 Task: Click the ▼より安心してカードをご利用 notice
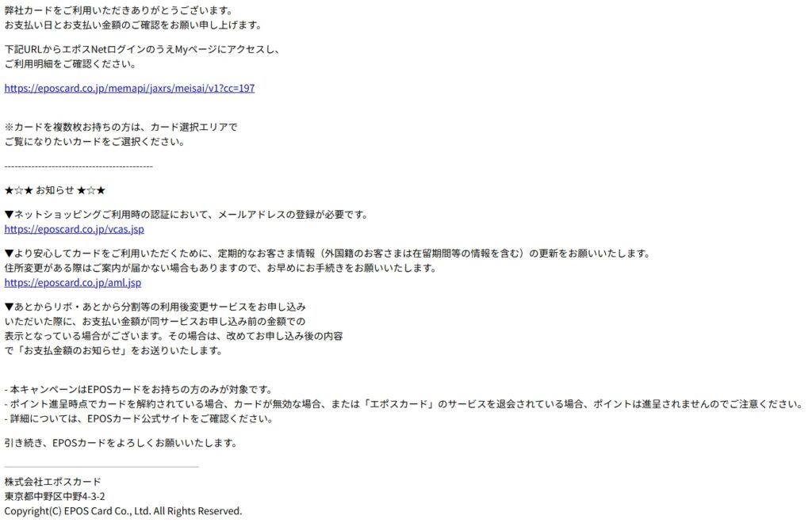(x=327, y=254)
